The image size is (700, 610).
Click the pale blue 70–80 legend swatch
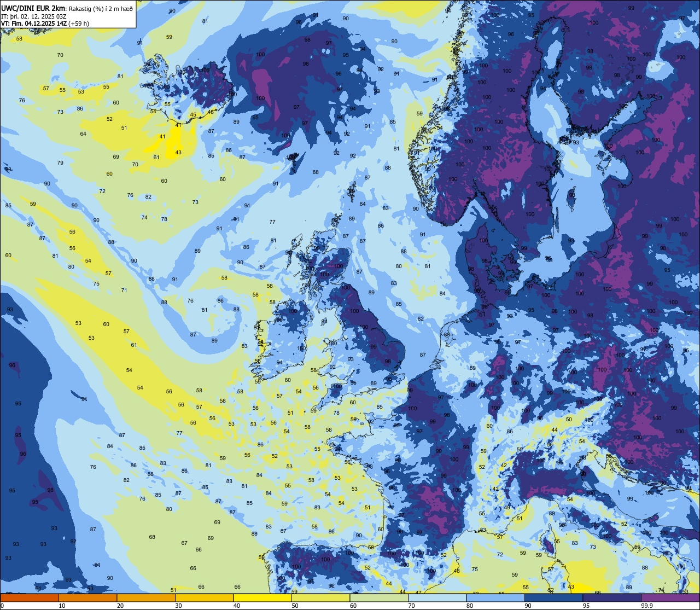[437, 598]
